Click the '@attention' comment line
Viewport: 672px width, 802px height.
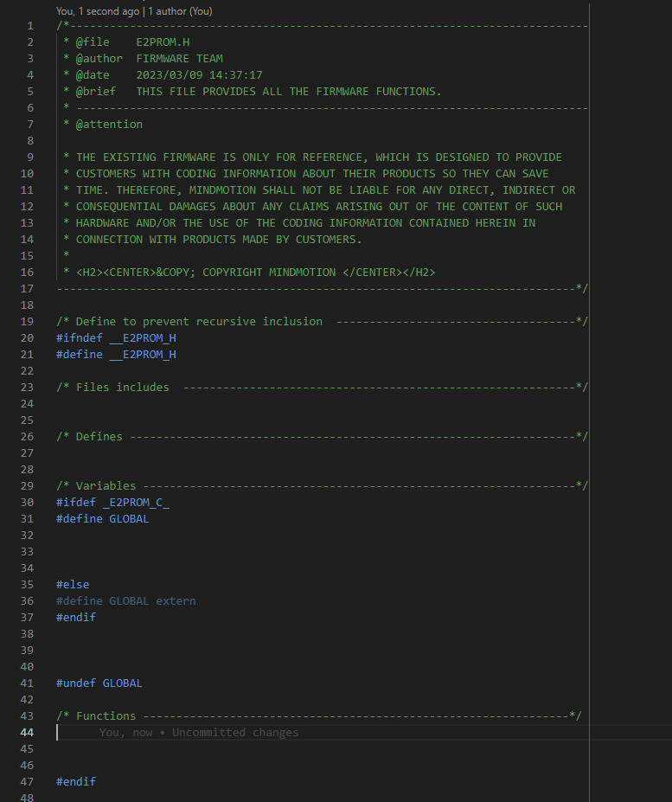(x=103, y=125)
